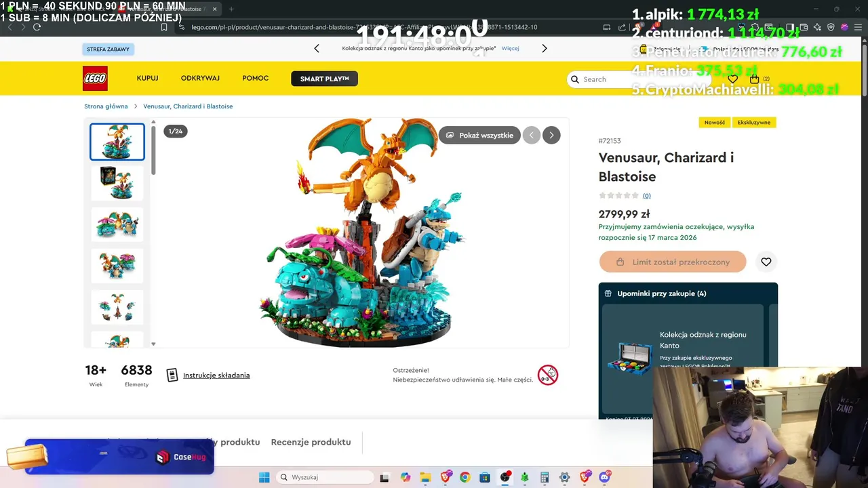Reload the page with the browser refresh icon
The height and width of the screenshot is (488, 868).
coord(37,27)
